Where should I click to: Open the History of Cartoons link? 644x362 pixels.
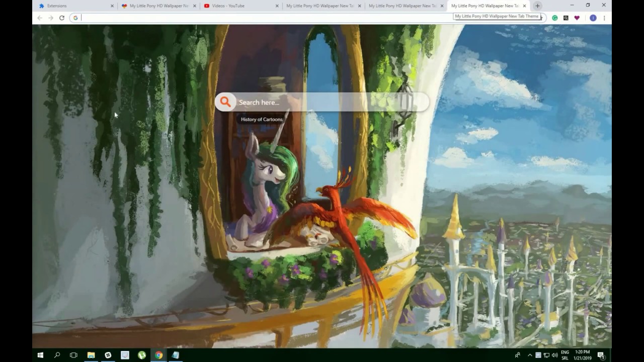coord(262,120)
